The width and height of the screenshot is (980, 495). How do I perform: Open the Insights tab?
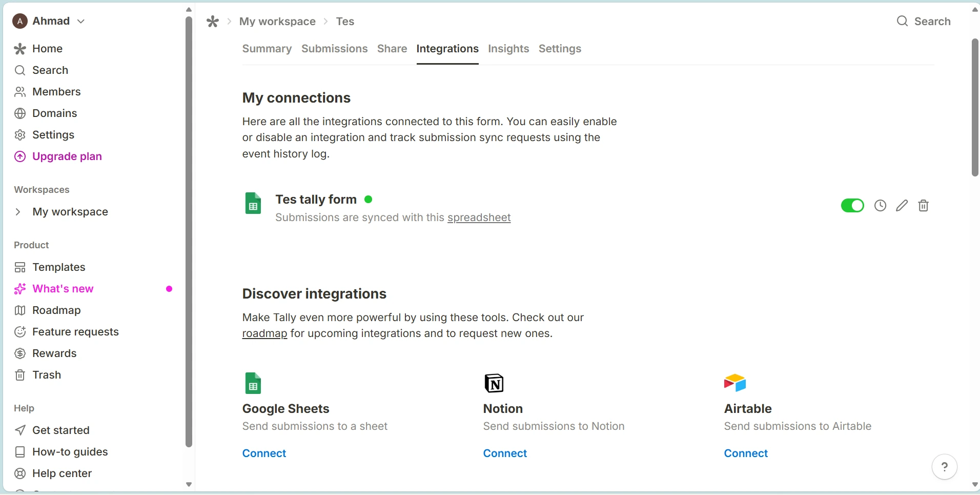pyautogui.click(x=508, y=49)
